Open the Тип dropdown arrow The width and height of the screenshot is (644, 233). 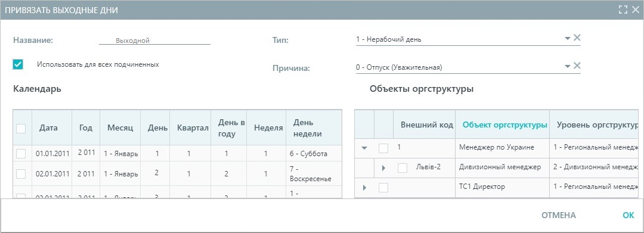[568, 38]
